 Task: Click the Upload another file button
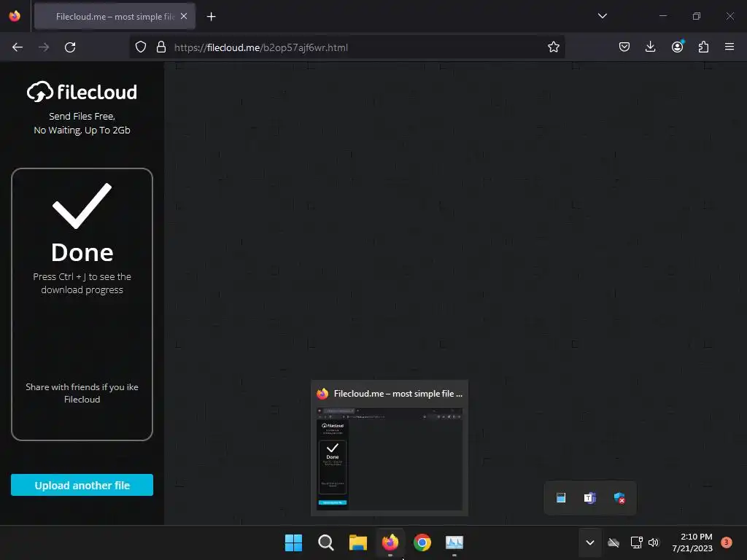[82, 485]
